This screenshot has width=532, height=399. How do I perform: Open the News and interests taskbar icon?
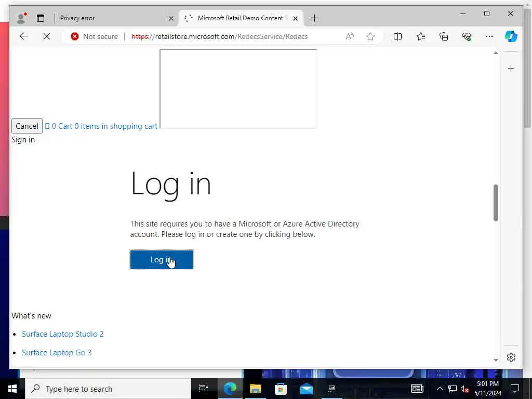click(x=417, y=389)
